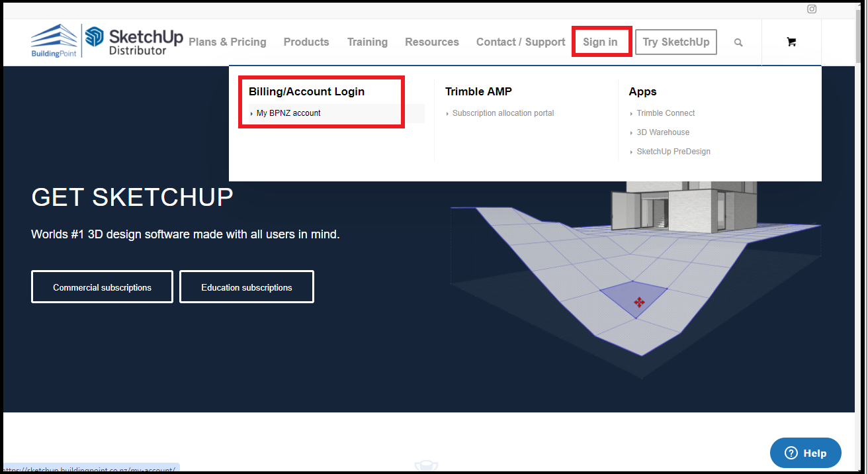Open the Trimble Connect link
Screen dimensions: 868x474
(x=666, y=113)
